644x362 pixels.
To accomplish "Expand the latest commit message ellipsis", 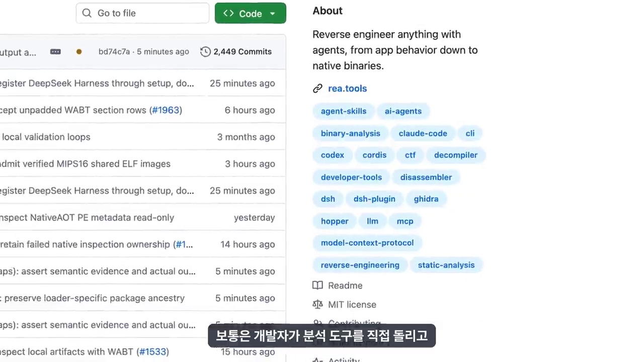I will click(x=55, y=52).
